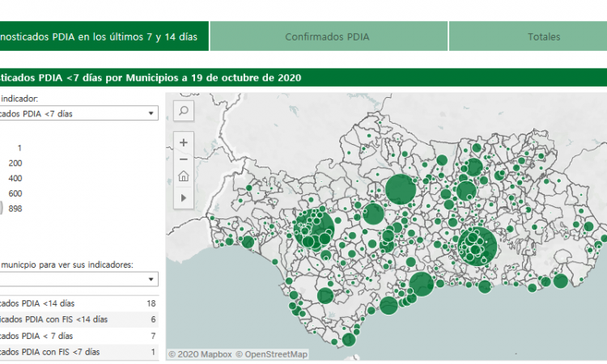607x364 pixels.
Task: Reset map view with home icon
Action: coord(184,177)
